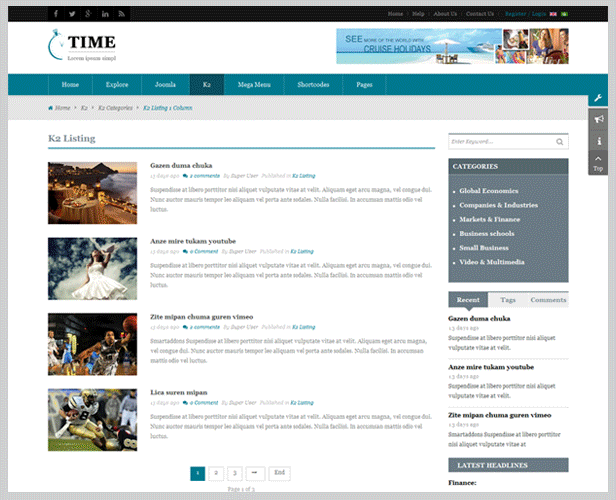616x500 pixels.
Task: Open the Shortcodes menu item
Action: pyautogui.click(x=312, y=85)
